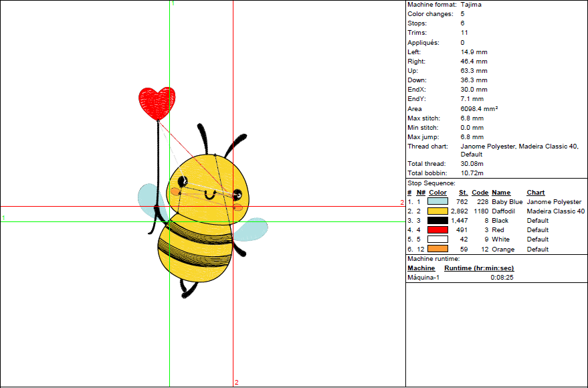Click the St. stitch count column header
Screen dimensions: 588x388
(463, 193)
